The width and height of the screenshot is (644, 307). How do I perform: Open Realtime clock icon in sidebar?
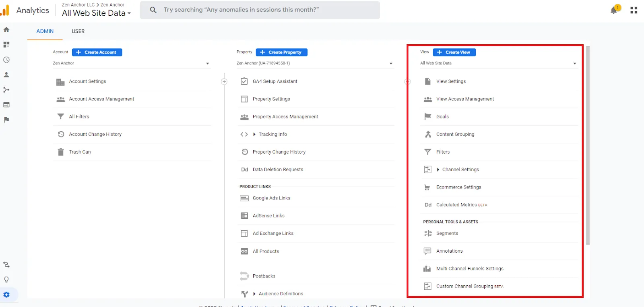tap(6, 60)
